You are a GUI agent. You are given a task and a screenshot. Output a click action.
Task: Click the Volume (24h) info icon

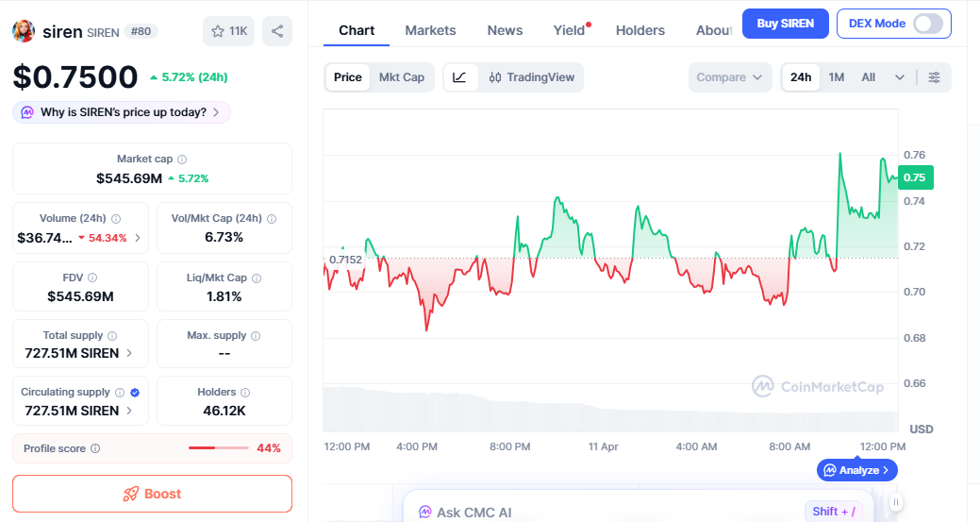116,219
